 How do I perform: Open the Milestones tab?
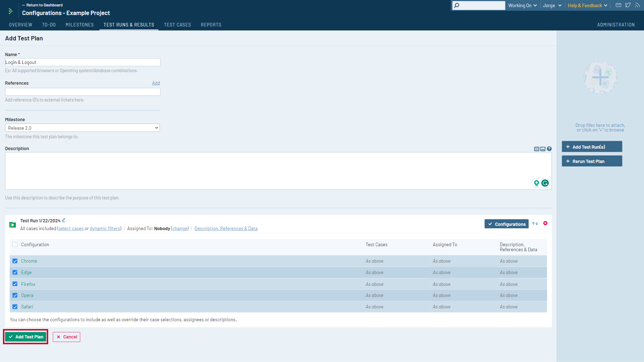click(79, 25)
